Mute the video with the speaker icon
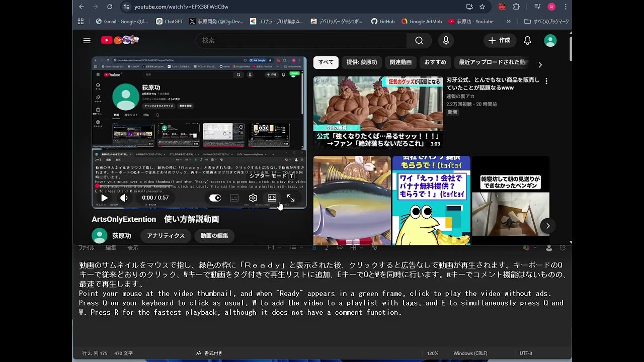Viewport: 644px width, 362px height. 123,198
